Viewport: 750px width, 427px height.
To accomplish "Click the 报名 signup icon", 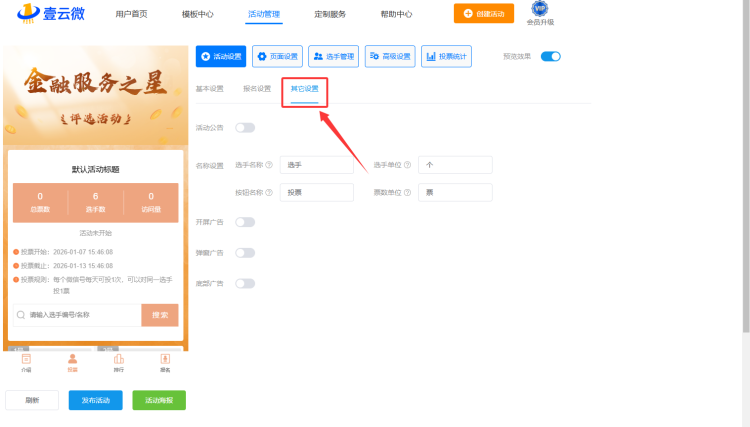I will [165, 361].
